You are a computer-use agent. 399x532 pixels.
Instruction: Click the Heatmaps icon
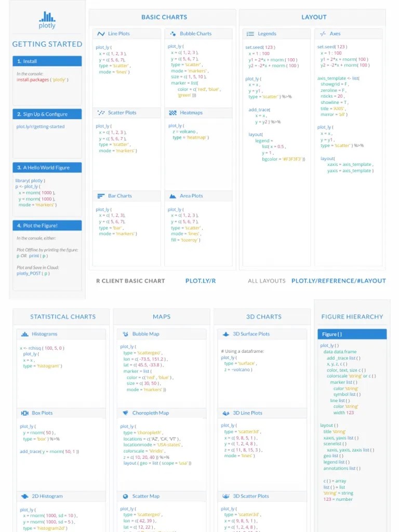click(x=172, y=113)
